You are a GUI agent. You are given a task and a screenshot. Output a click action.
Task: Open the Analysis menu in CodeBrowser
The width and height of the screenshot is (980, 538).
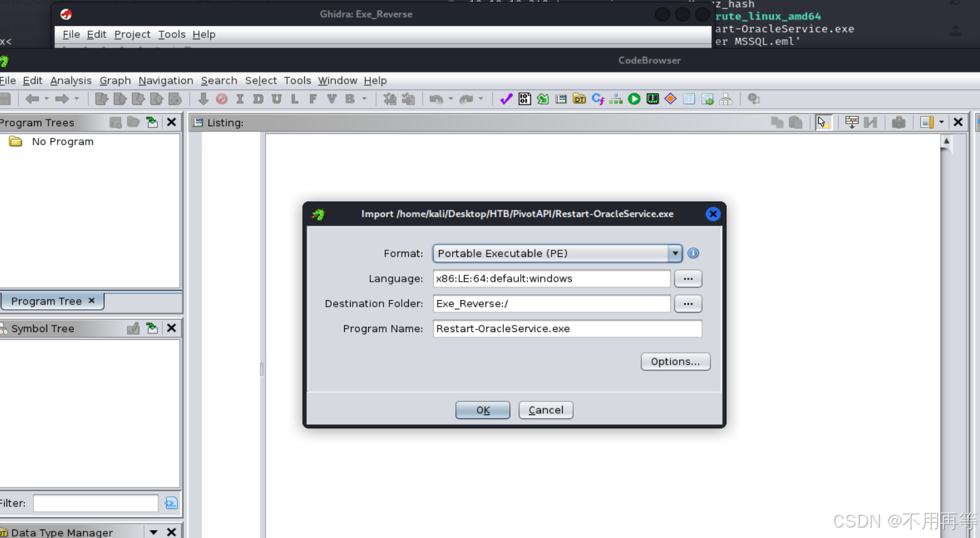[71, 80]
